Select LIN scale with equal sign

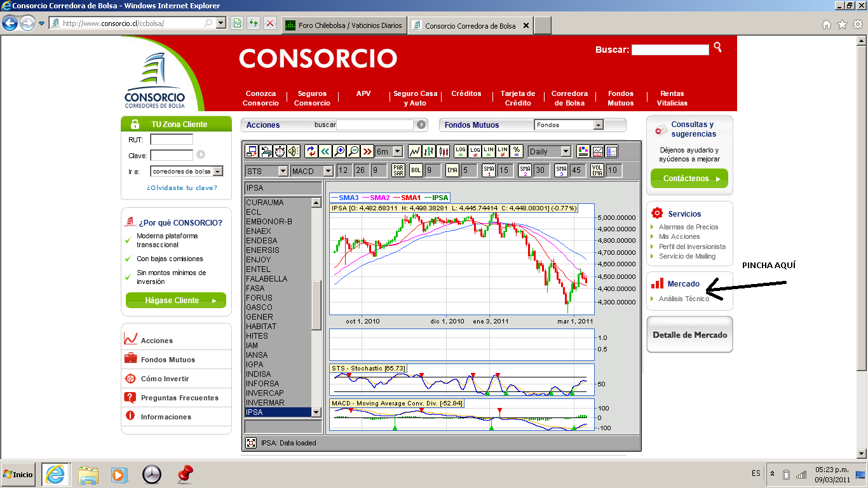click(489, 151)
